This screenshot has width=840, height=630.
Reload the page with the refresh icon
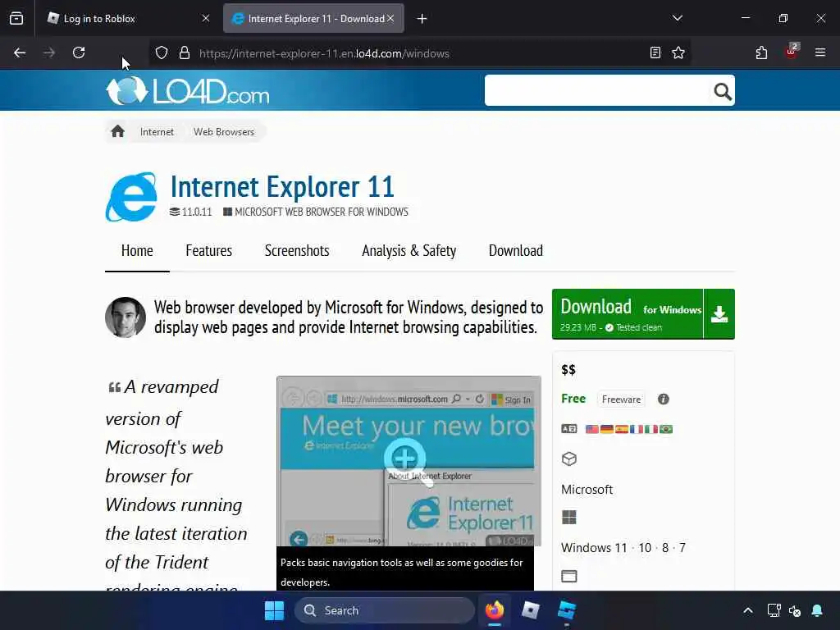click(x=79, y=52)
